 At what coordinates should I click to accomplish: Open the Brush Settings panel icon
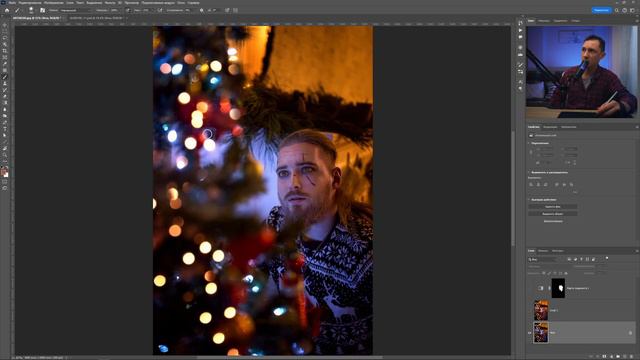pyautogui.click(x=42, y=10)
